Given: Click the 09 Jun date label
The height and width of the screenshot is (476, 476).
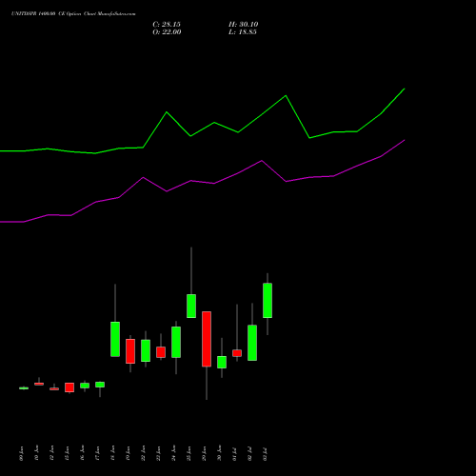Looking at the screenshot, I should tap(21, 453).
